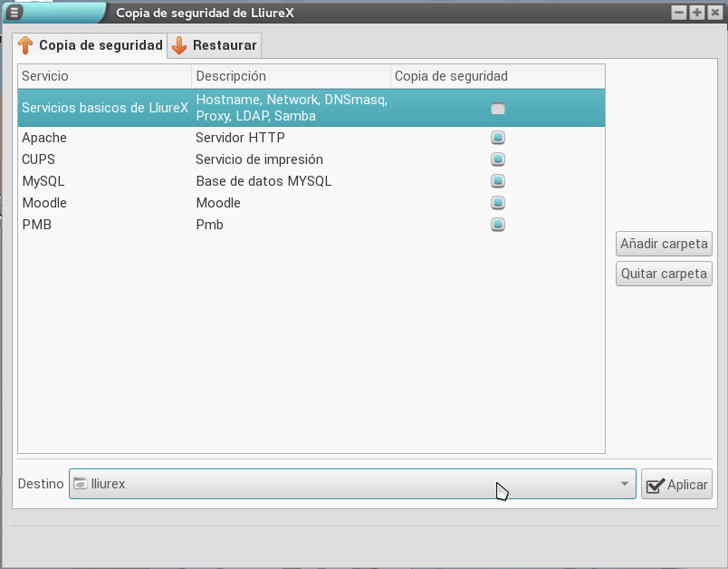The width and height of the screenshot is (728, 569).
Task: Sort by the Servicio column header
Action: point(104,76)
